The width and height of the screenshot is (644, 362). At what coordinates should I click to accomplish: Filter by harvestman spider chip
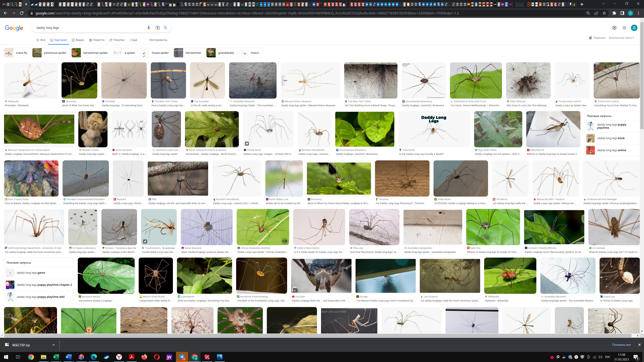tap(91, 53)
